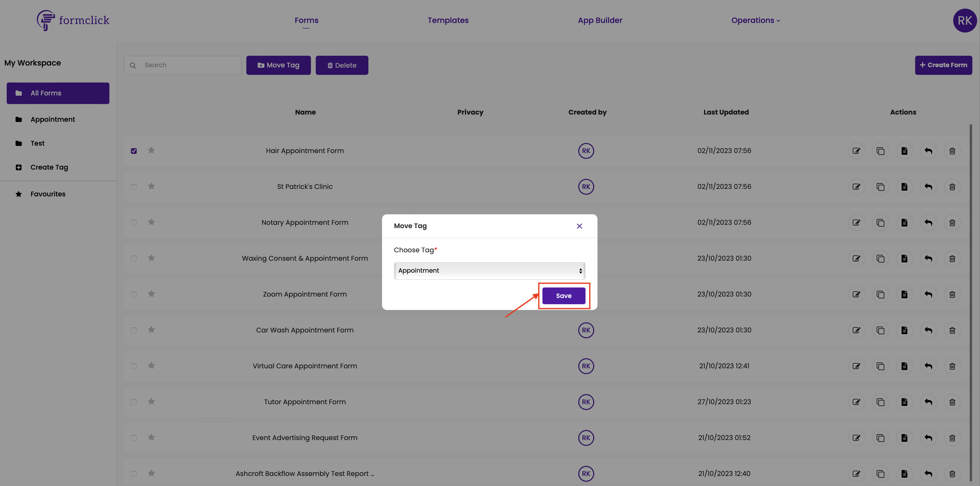Viewport: 980px width, 486px height.
Task: Star the Zoom Appointment Form
Action: [x=151, y=294]
